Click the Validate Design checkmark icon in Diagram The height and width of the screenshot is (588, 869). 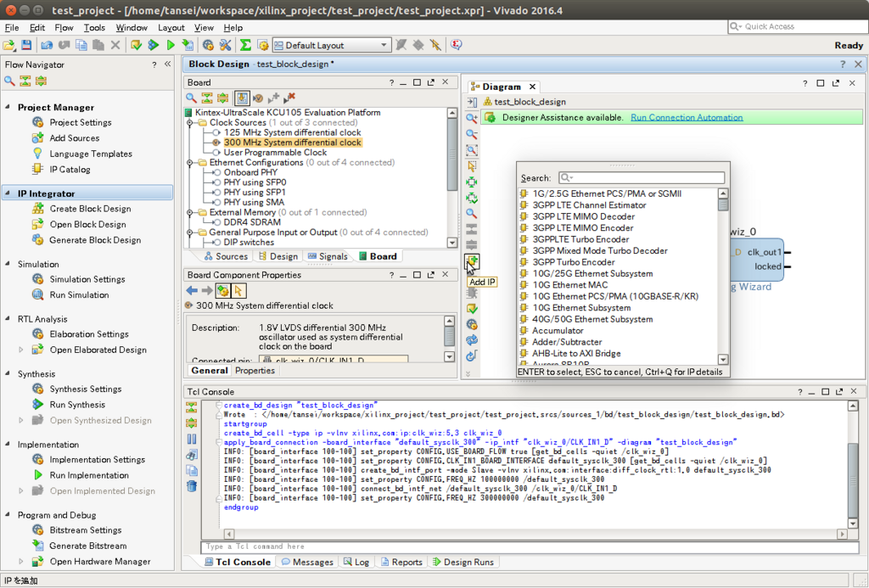pyautogui.click(x=472, y=309)
